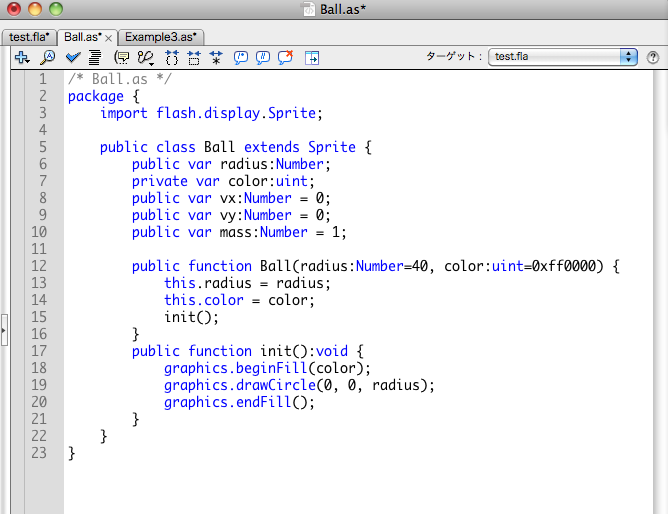Screen dimensions: 668x514
Task: Open the target dropdown showing test.fla
Action: point(563,57)
